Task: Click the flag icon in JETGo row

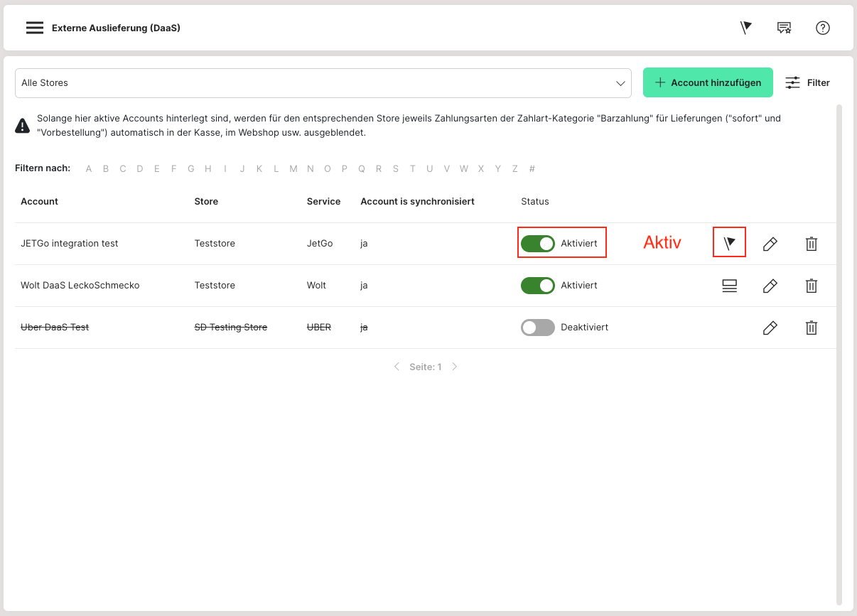Action: [x=729, y=244]
